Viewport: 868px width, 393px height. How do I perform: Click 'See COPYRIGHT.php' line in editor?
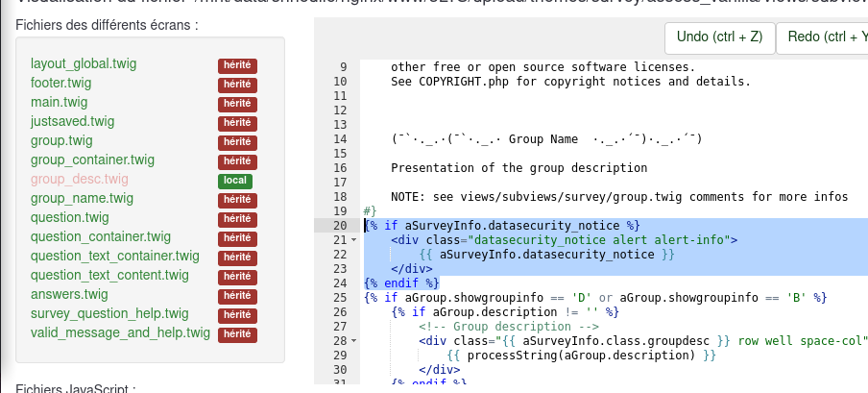click(570, 82)
